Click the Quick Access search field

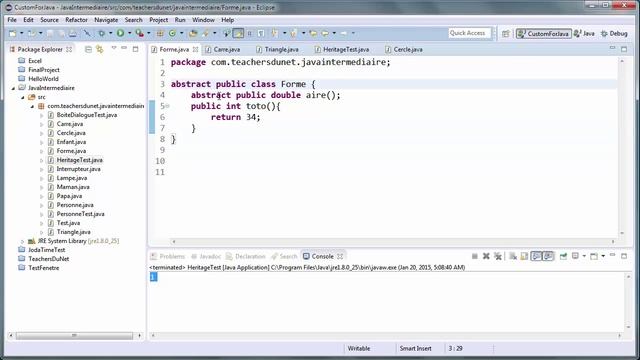point(469,33)
